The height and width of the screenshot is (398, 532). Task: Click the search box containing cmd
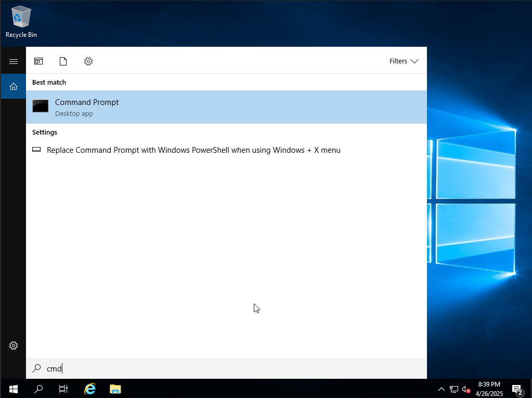pyautogui.click(x=226, y=368)
